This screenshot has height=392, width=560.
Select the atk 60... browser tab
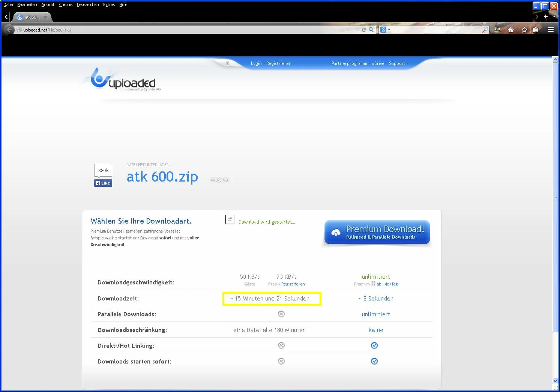32,17
